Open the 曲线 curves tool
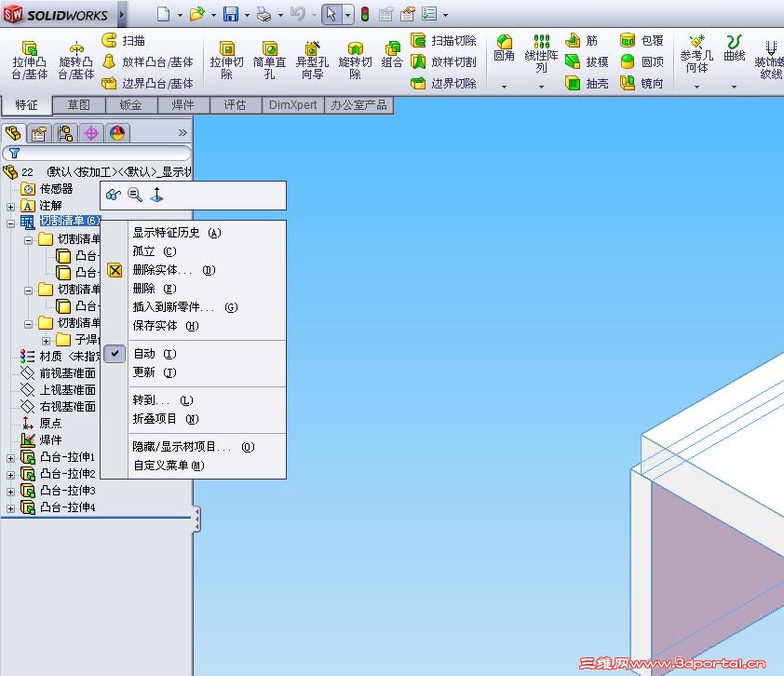Screen dimensions: 784x676 click(734, 48)
